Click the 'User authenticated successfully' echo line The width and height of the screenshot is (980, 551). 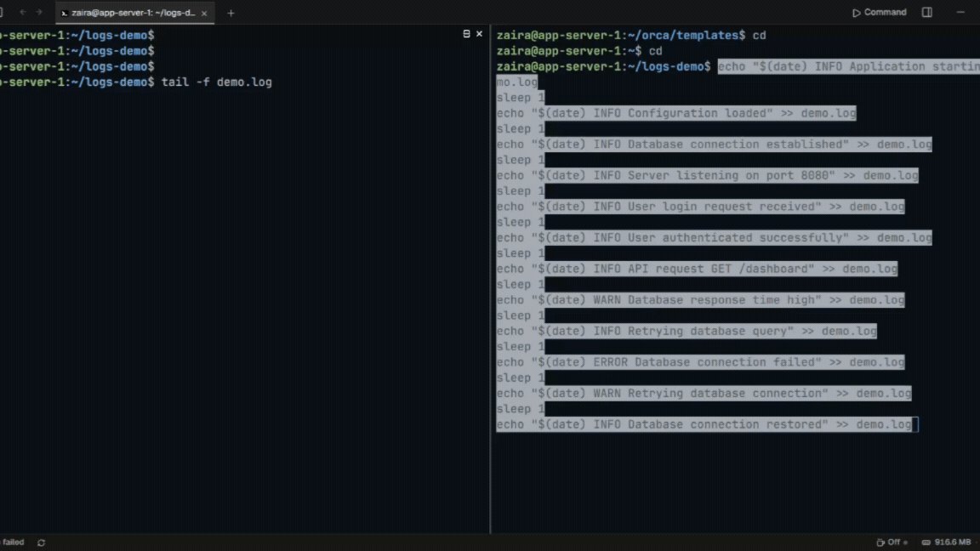715,238
